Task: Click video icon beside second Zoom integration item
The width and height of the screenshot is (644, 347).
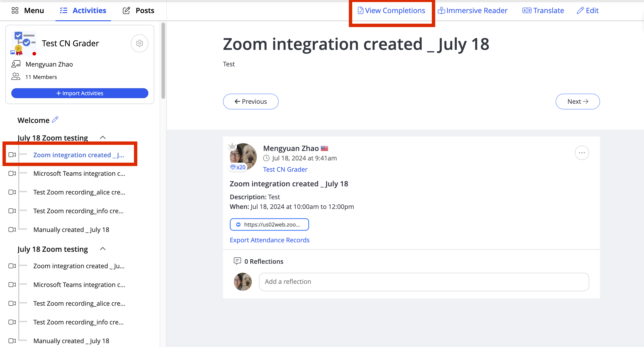Action: click(12, 266)
